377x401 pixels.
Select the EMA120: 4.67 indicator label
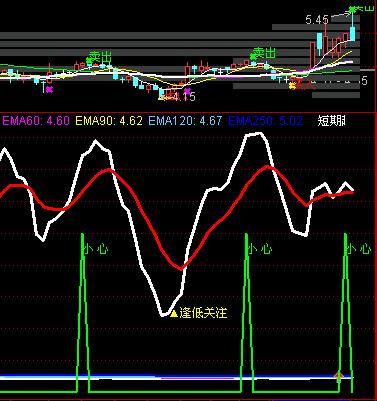(x=185, y=120)
